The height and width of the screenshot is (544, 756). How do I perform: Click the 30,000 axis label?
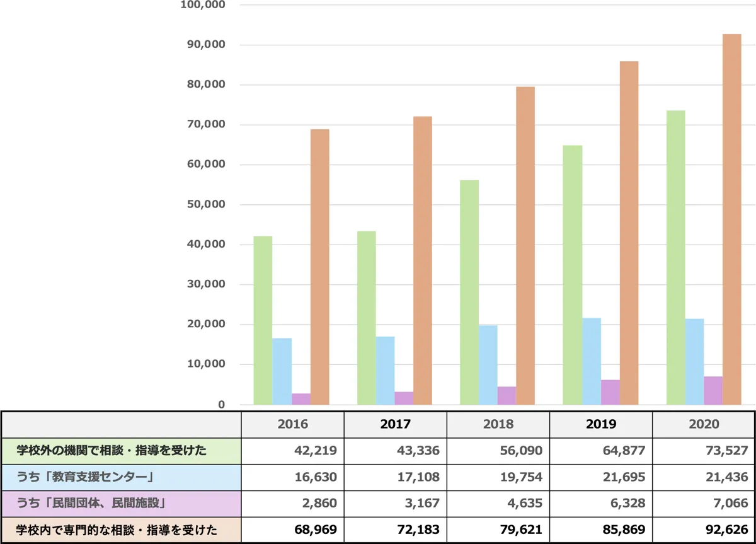pos(205,284)
